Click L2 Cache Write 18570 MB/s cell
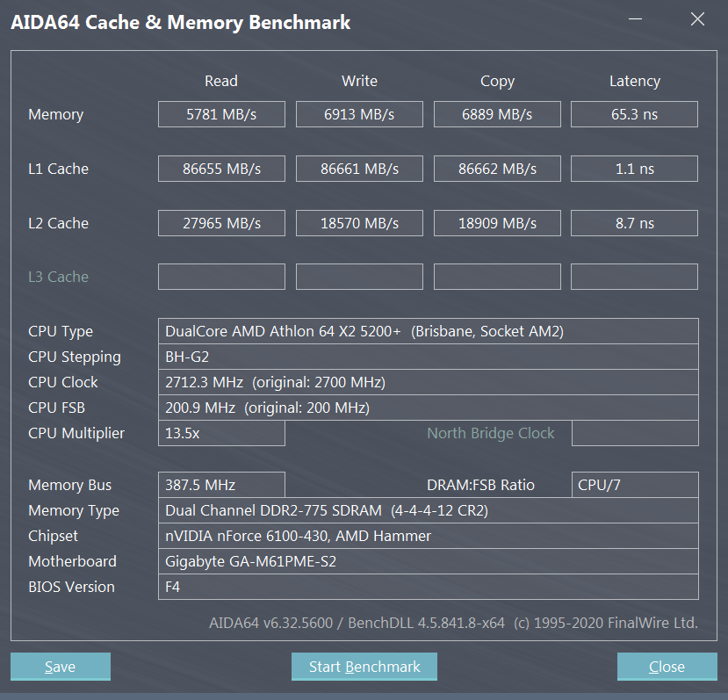 pyautogui.click(x=359, y=223)
